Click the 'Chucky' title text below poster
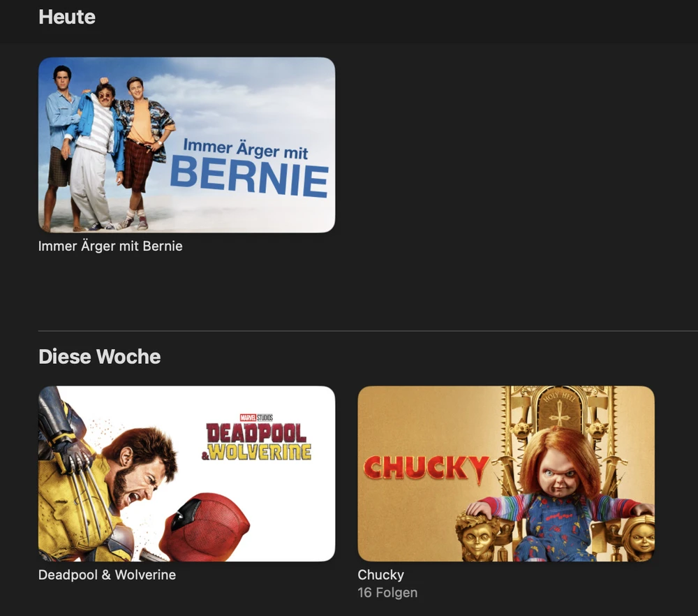The width and height of the screenshot is (698, 616). (x=380, y=575)
